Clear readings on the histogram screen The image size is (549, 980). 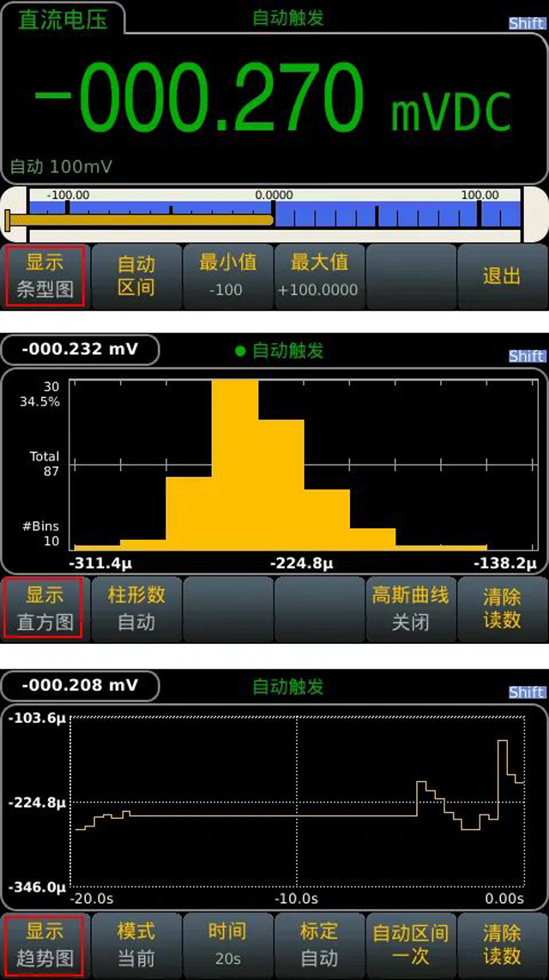502,608
